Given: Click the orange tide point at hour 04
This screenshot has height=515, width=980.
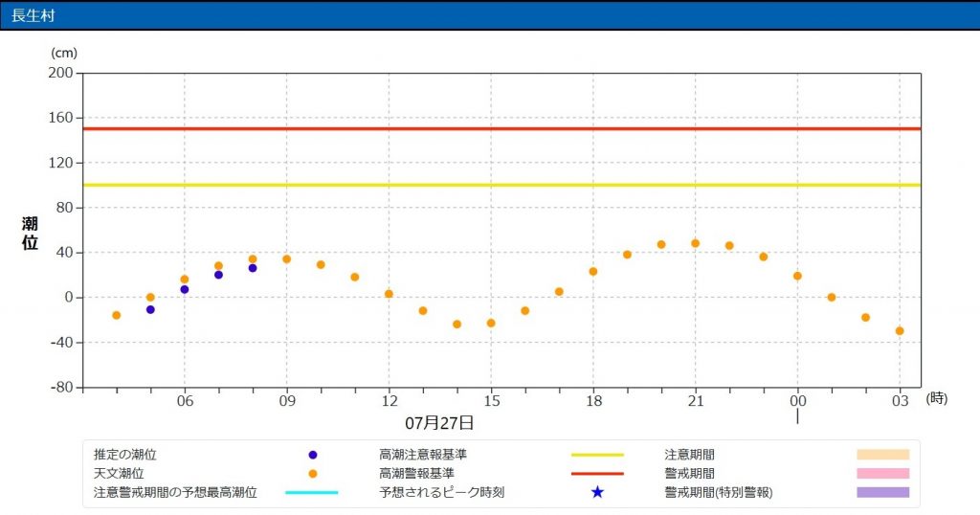Looking at the screenshot, I should pyautogui.click(x=116, y=315).
